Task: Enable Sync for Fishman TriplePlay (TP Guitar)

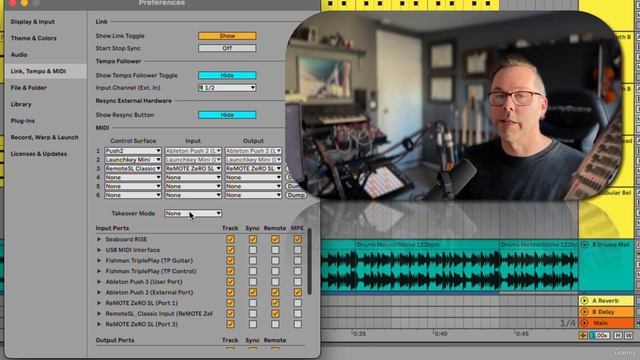Action: pos(253,260)
